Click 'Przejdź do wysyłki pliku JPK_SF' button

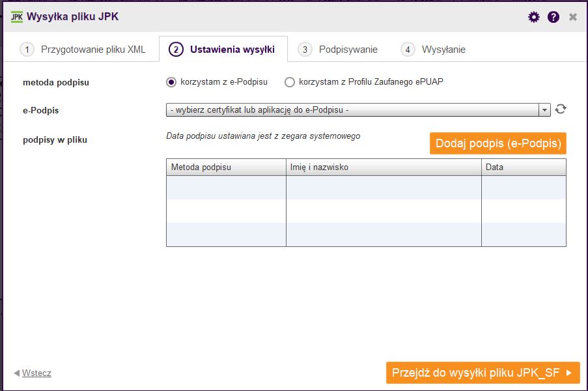point(483,373)
